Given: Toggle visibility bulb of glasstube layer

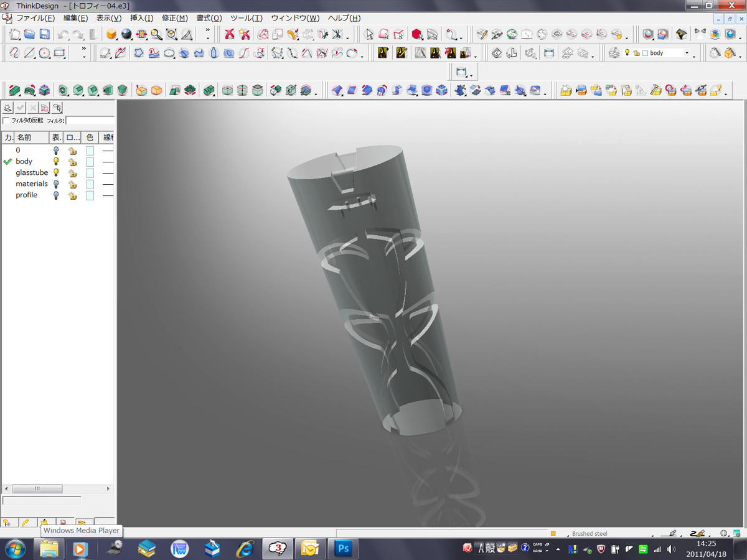Looking at the screenshot, I should click(x=56, y=172).
